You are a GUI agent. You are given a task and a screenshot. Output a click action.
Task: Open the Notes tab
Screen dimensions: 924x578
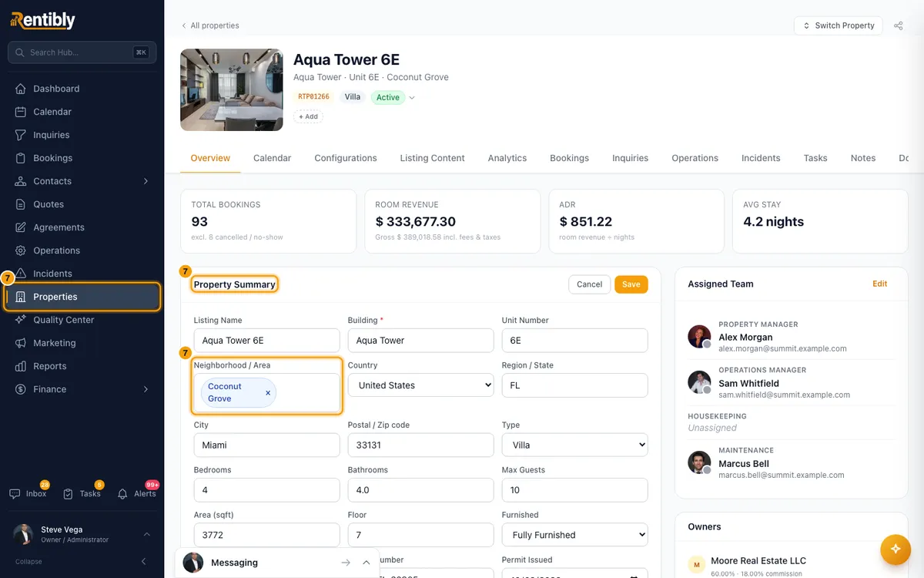click(x=863, y=158)
